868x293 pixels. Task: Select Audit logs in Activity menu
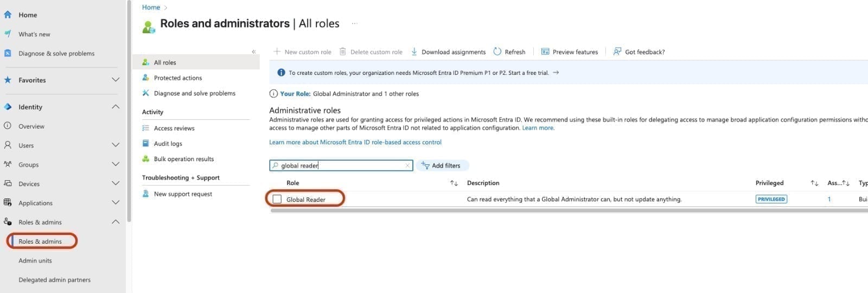click(168, 143)
